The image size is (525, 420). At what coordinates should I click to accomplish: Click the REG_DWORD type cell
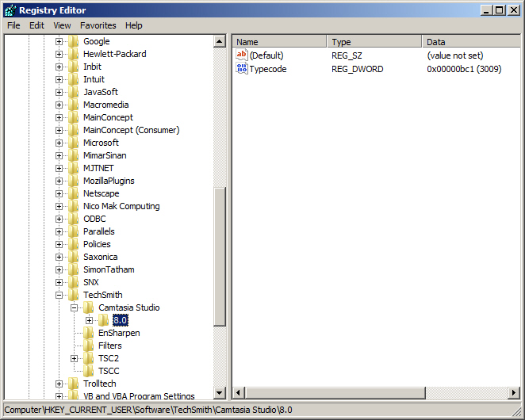(357, 69)
